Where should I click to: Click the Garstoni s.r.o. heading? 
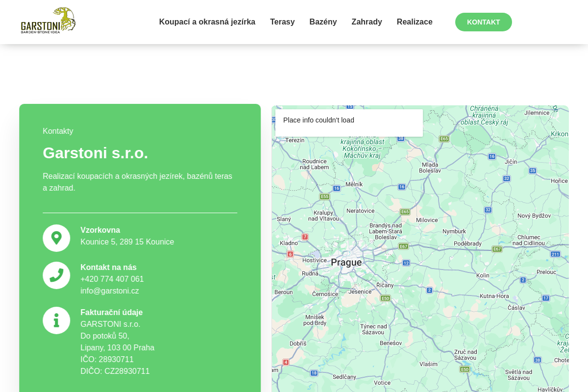click(x=96, y=153)
